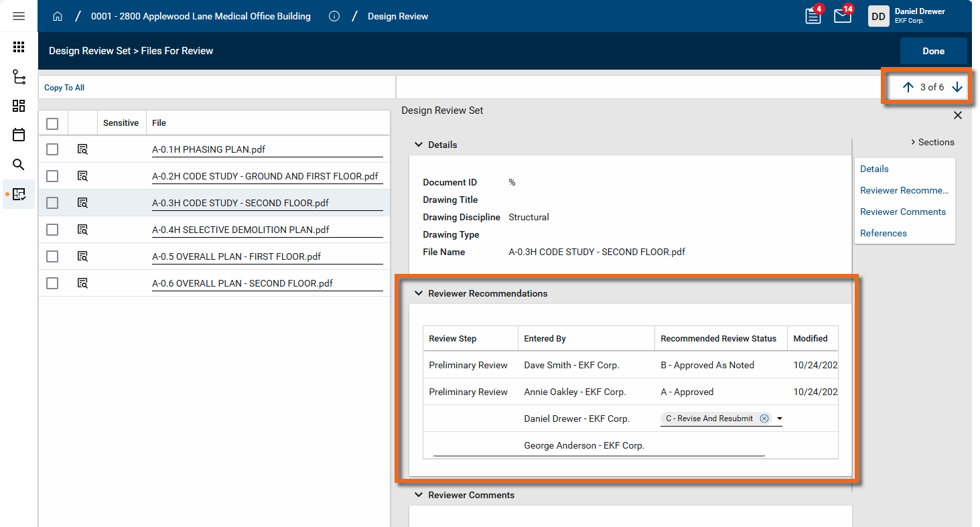Open the mail notifications icon
This screenshot has width=980, height=527.
tap(842, 16)
